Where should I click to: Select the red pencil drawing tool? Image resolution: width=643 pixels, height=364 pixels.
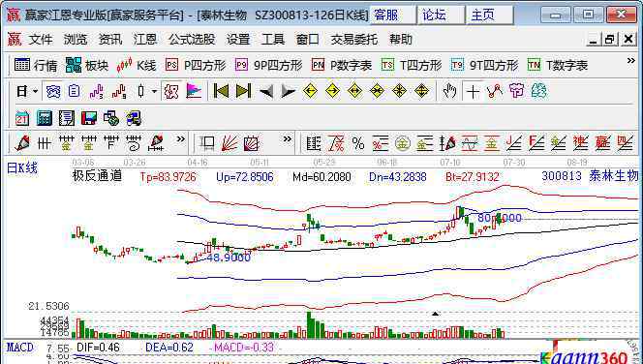[x=22, y=143]
